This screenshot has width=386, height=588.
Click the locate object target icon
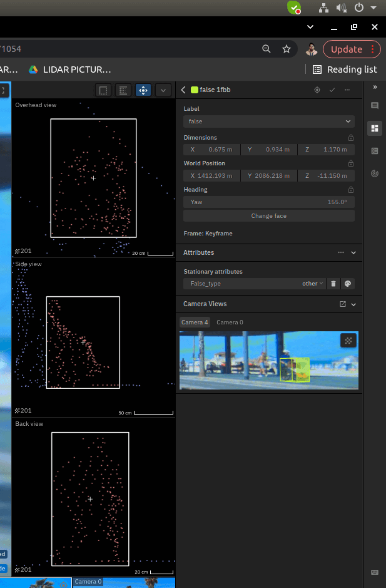tap(317, 90)
